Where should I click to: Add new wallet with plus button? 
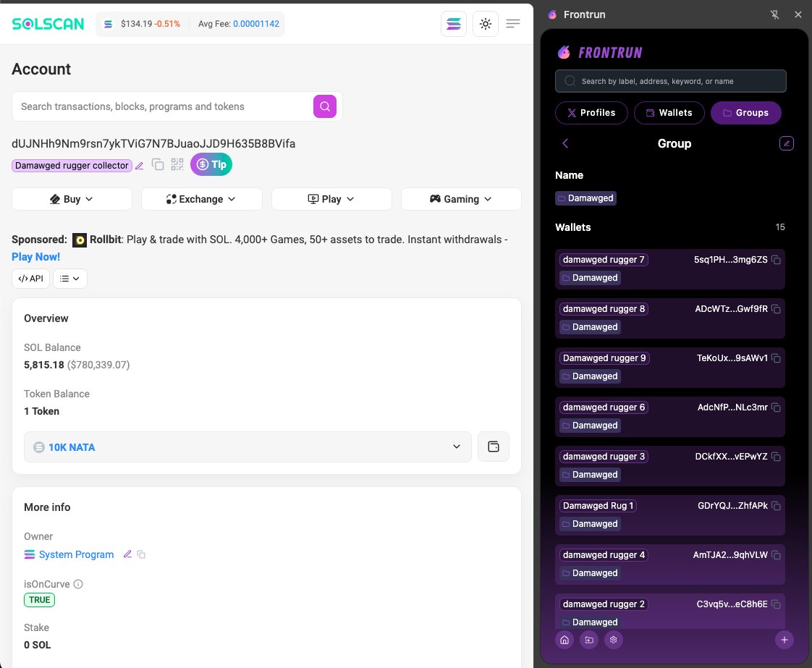pyautogui.click(x=784, y=640)
